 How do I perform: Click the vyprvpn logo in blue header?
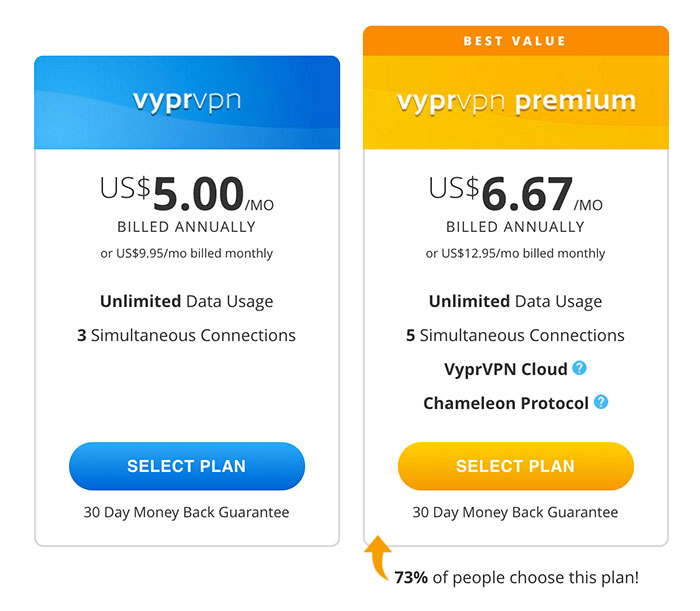click(187, 101)
